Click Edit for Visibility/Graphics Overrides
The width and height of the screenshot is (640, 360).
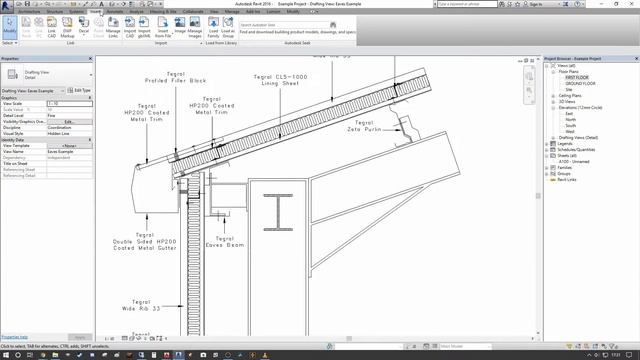click(x=69, y=122)
